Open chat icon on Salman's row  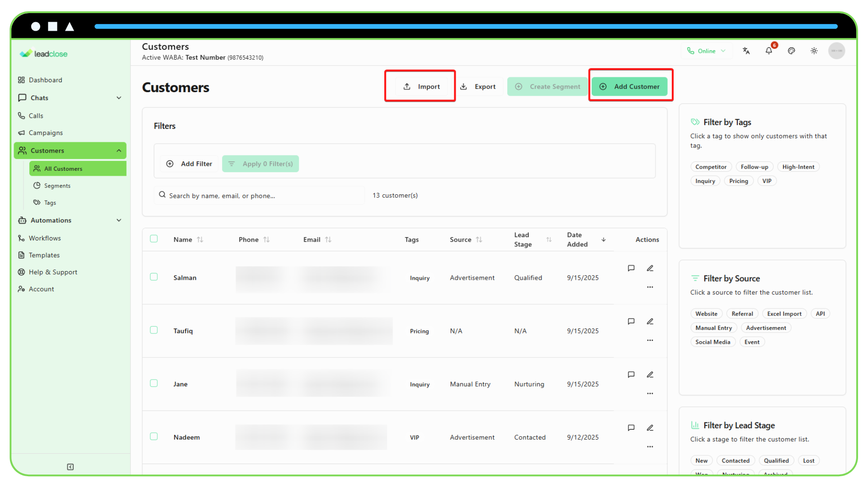pyautogui.click(x=631, y=267)
